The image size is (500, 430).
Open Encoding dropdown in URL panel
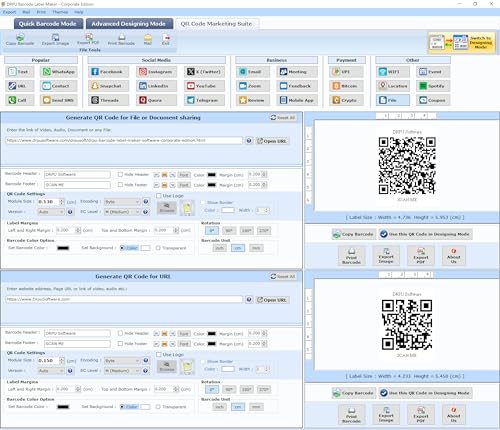(122, 361)
